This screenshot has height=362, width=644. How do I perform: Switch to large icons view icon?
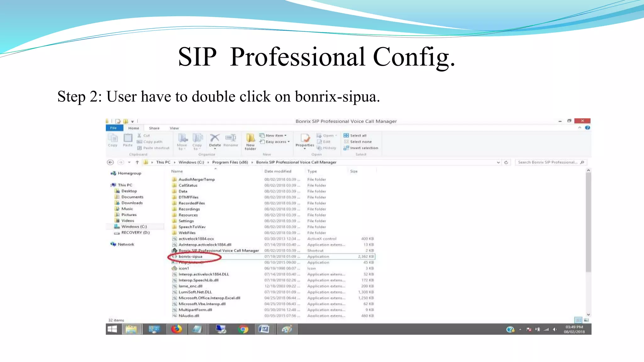point(586,320)
